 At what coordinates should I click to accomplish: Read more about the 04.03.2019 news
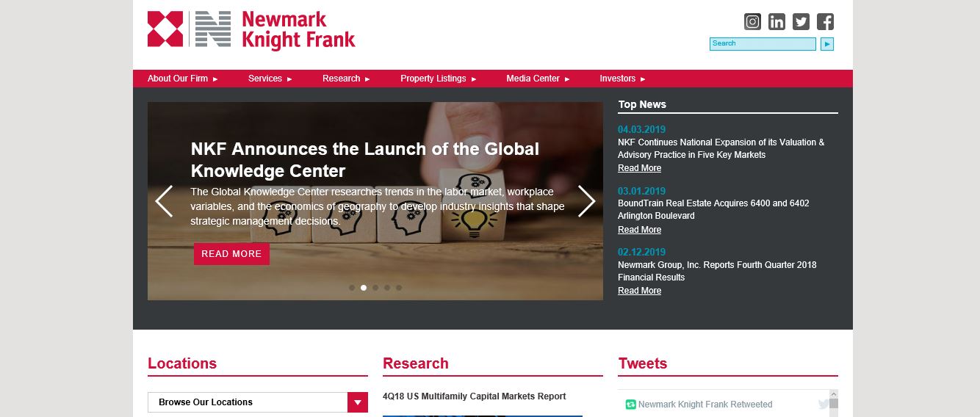coord(639,168)
